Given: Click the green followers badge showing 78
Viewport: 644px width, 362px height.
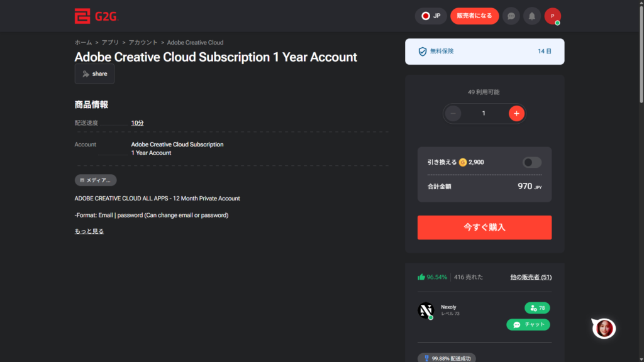Looking at the screenshot, I should pos(537,308).
